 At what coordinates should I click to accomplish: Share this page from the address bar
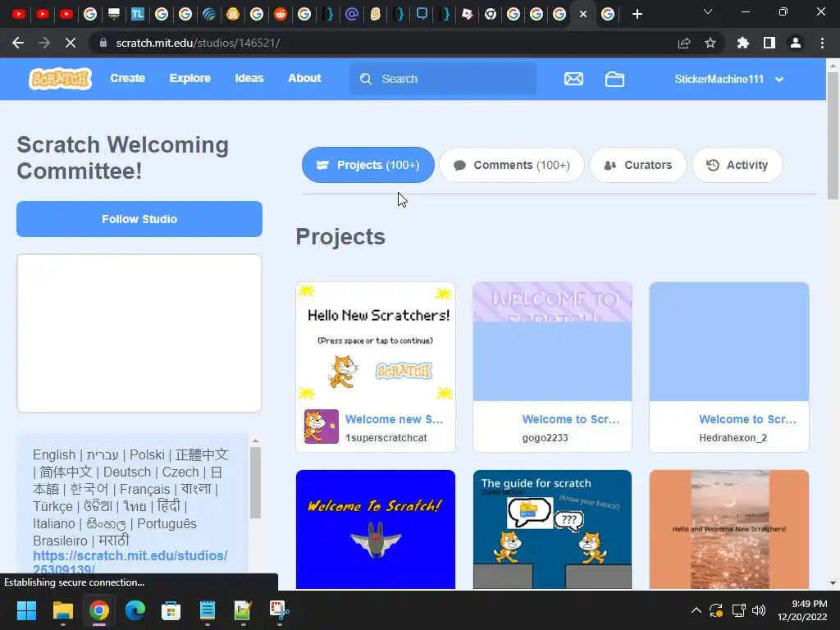(x=684, y=43)
